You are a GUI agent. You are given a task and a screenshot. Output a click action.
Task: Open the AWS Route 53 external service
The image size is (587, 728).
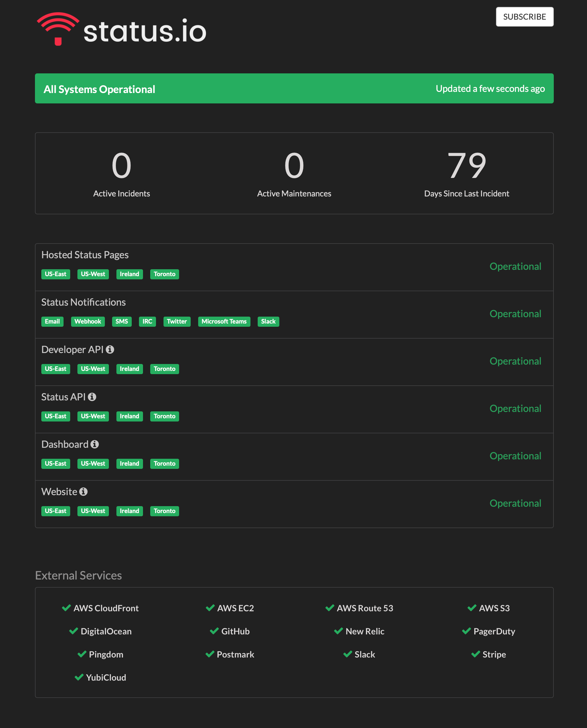365,608
